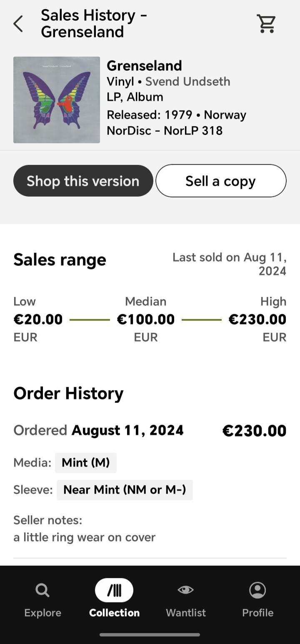Image resolution: width=300 pixels, height=644 pixels.
Task: Tap the Ordered August 11, 2024 entry
Action: coord(98,430)
